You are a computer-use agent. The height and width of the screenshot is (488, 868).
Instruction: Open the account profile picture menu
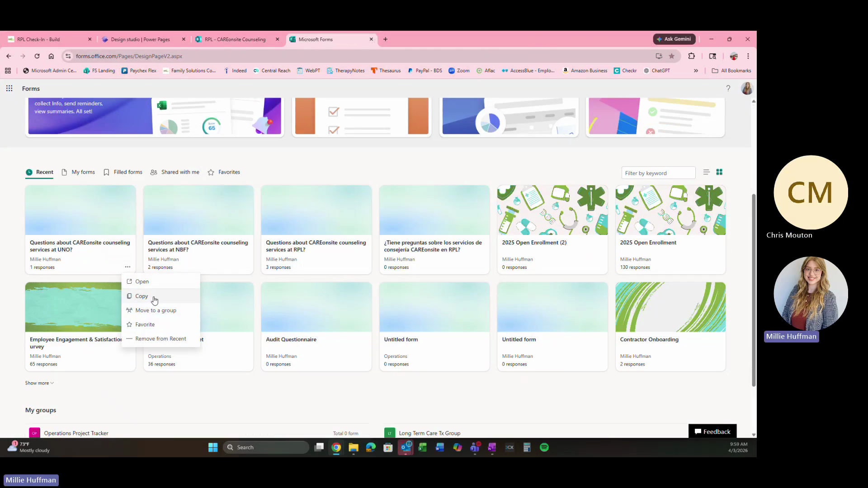[747, 89]
